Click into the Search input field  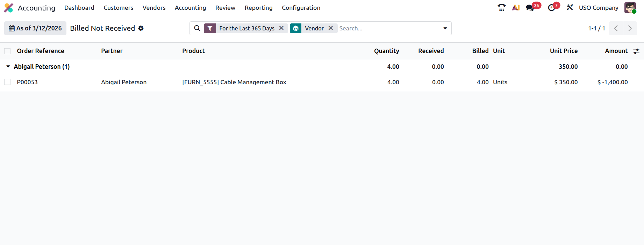(388, 28)
